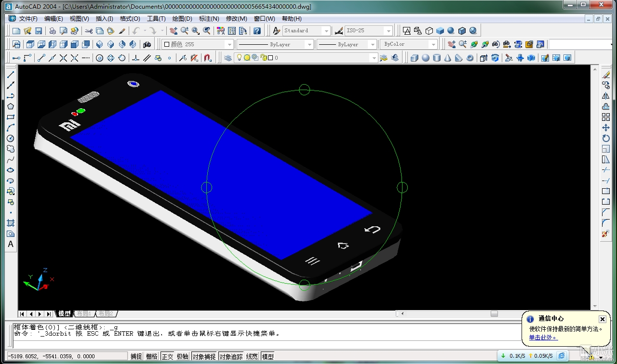Select the Match Properties brush icon
Image resolution: width=617 pixels, height=364 pixels.
(122, 31)
